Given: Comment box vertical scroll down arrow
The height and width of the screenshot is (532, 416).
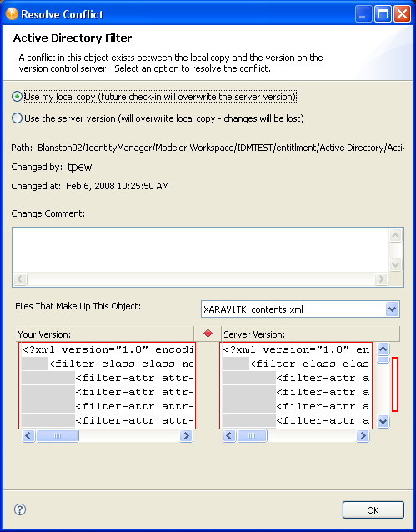Looking at the screenshot, I should coord(396,264).
